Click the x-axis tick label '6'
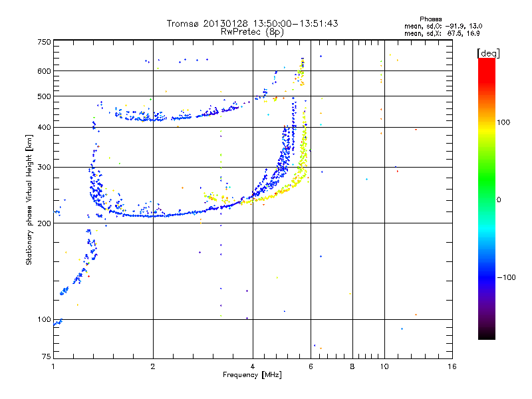Viewport: 532px width, 399px height. point(311,366)
